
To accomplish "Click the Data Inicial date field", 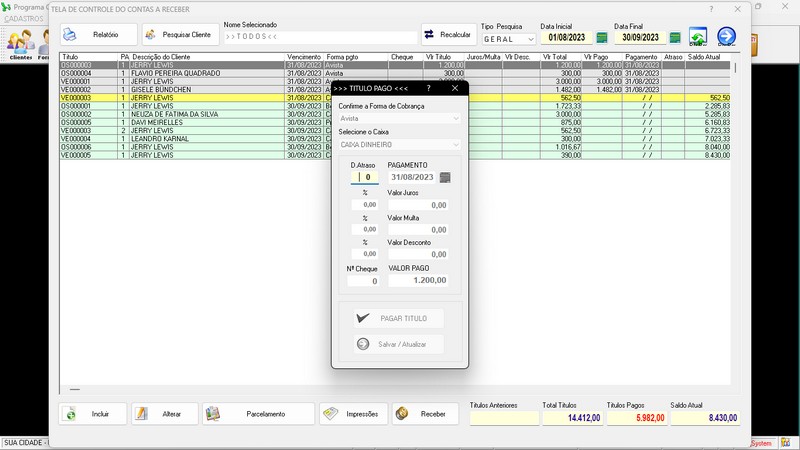I will pos(566,38).
